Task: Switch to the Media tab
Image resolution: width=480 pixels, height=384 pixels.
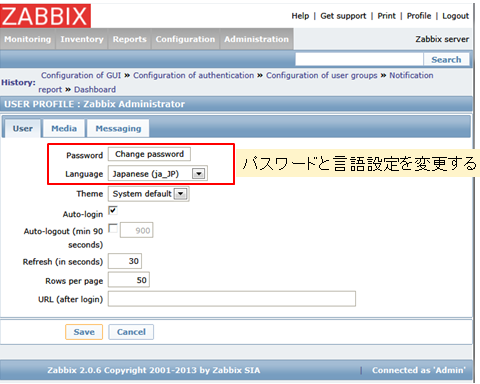Action: [x=64, y=128]
